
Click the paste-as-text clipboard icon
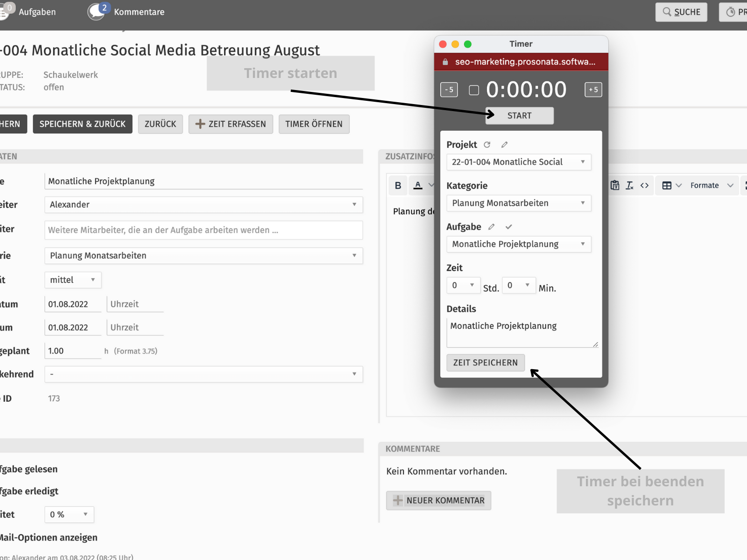(615, 185)
